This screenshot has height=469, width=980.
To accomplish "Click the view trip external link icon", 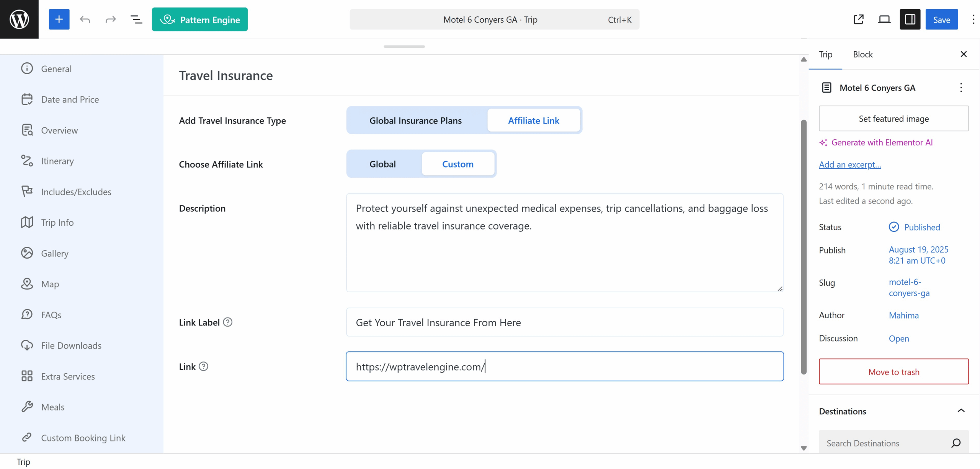I will coord(859,19).
